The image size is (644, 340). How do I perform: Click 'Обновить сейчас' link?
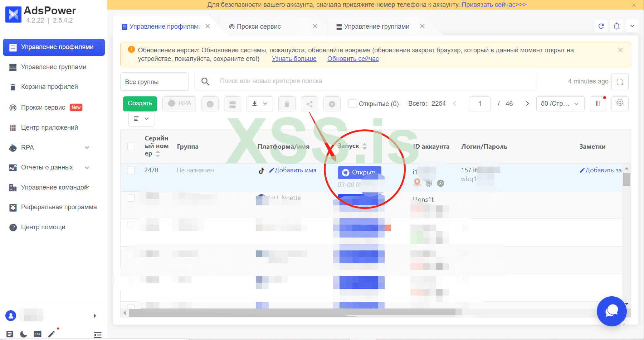point(353,59)
